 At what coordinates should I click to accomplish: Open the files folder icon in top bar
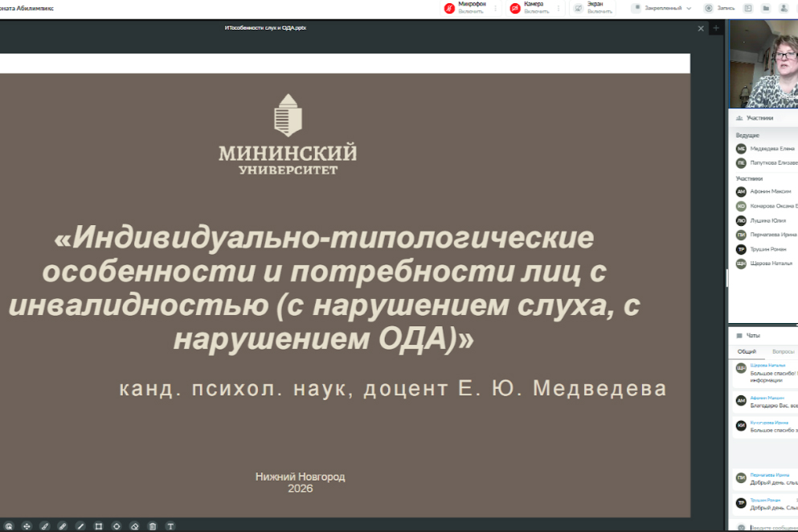[766, 8]
